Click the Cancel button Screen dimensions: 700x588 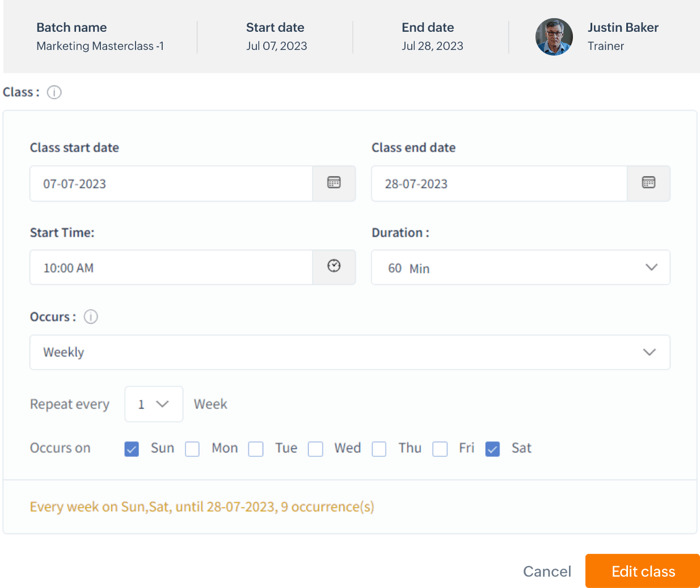(x=546, y=571)
